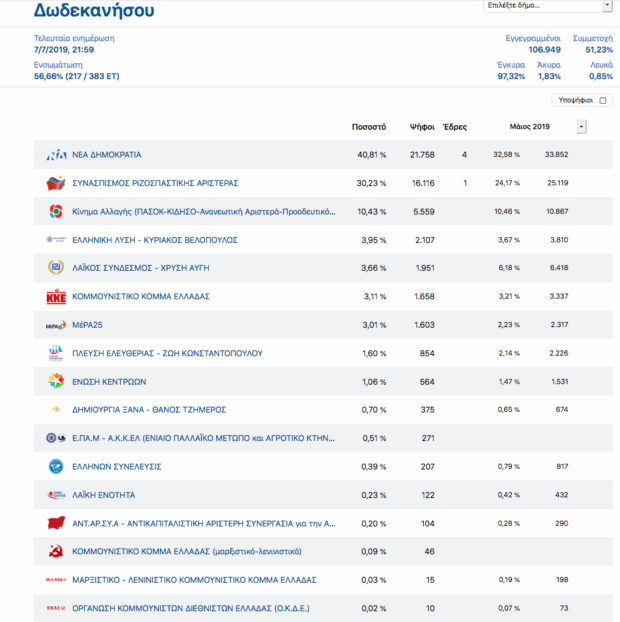This screenshot has width=620, height=622.
Task: Click the Ελλήνων Συνέλευσις party logo
Action: (56, 466)
